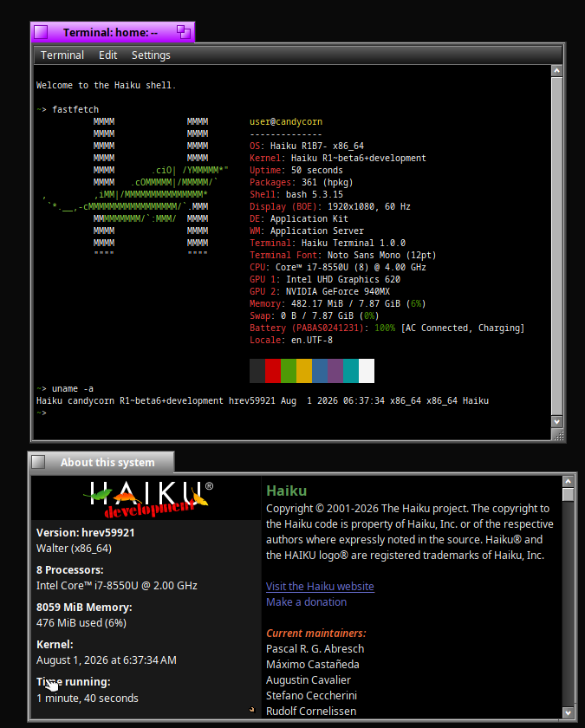
Task: Open the Terminal menu
Action: [62, 55]
